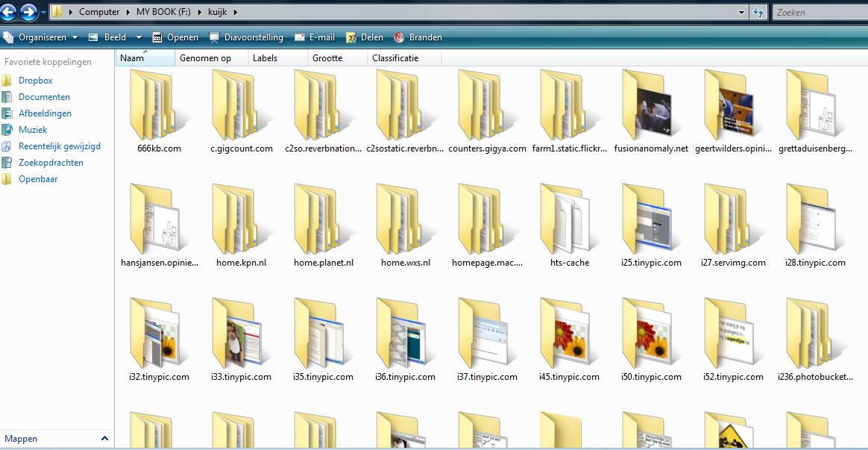This screenshot has height=450, width=868.
Task: Start Diavoorstelling slideshow
Action: pyautogui.click(x=246, y=37)
